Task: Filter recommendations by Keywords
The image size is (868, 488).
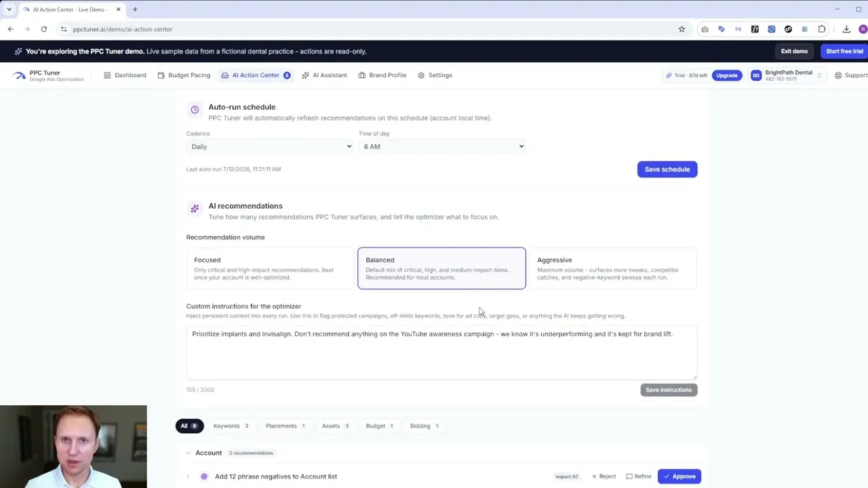Action: (x=231, y=426)
